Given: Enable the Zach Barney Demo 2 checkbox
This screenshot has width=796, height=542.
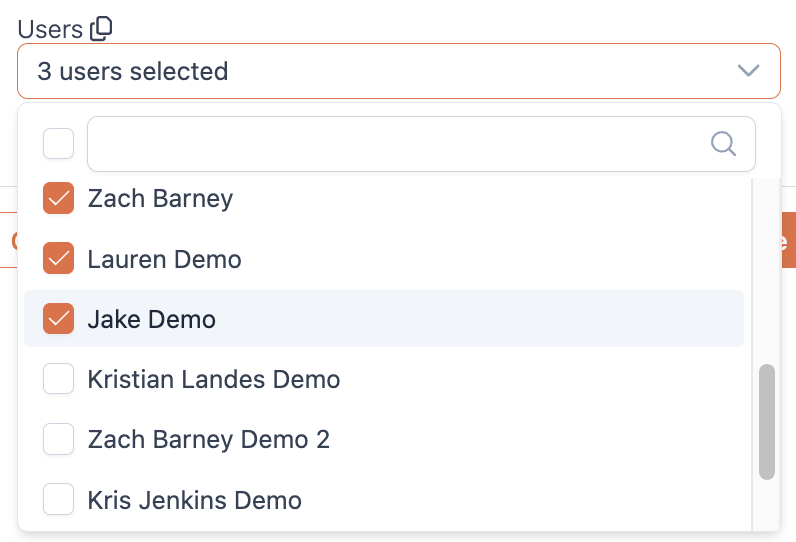Looking at the screenshot, I should pos(59,439).
